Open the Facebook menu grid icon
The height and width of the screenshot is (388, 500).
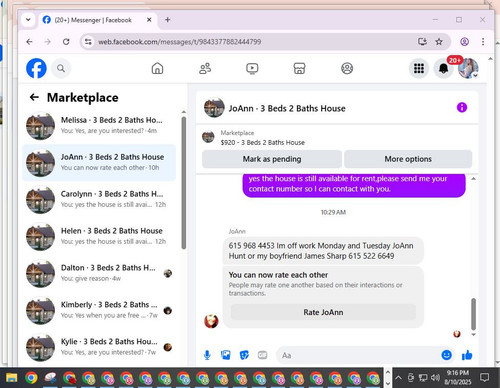[419, 68]
